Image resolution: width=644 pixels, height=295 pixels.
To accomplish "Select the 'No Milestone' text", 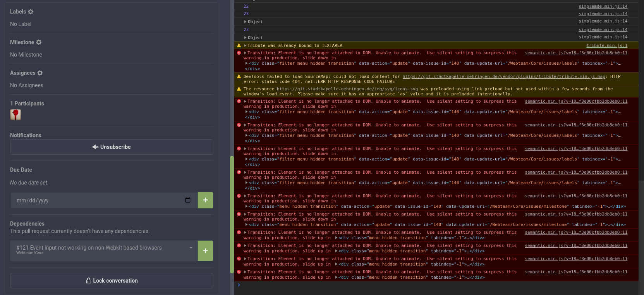I will click(x=26, y=55).
